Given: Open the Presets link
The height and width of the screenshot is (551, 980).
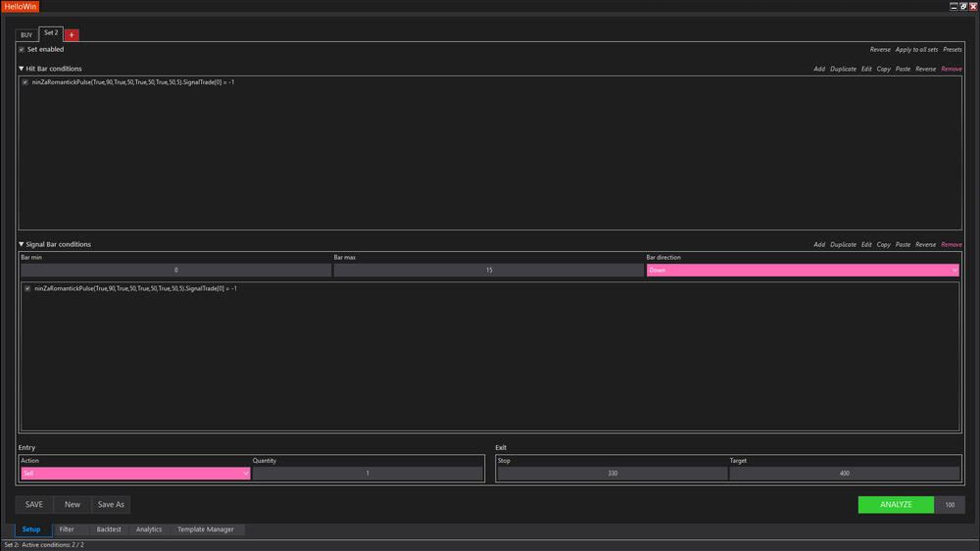Looking at the screenshot, I should pyautogui.click(x=953, y=49).
